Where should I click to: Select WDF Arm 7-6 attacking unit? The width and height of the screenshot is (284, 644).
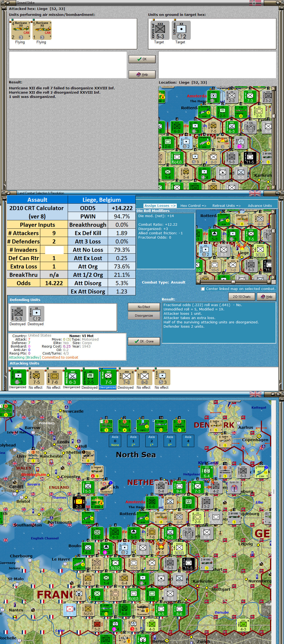54,377
